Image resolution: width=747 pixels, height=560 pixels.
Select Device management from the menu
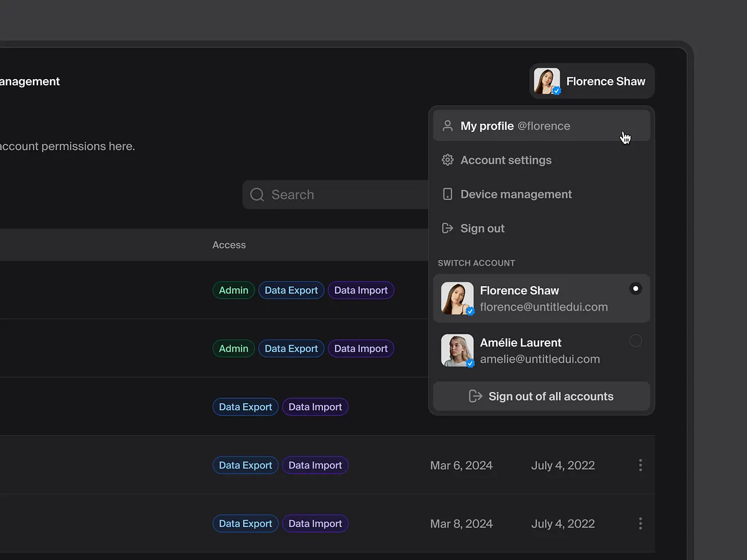click(x=515, y=194)
